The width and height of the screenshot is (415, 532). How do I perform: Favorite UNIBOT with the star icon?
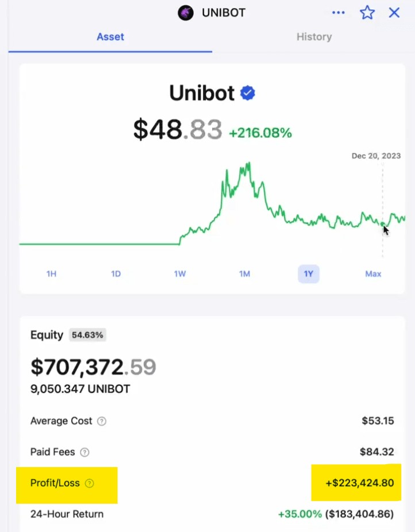[367, 13]
